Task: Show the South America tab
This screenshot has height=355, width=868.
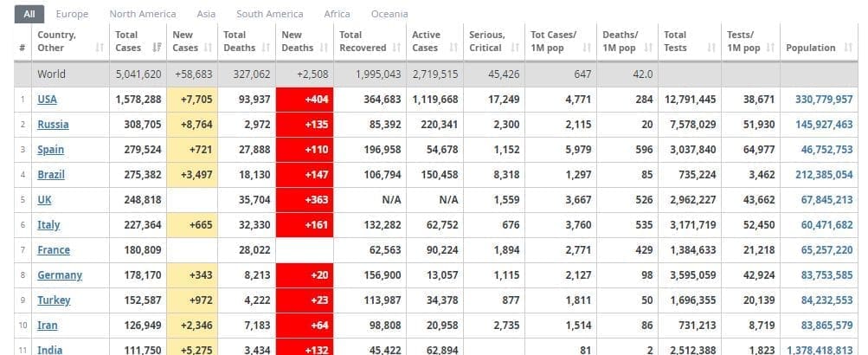Action: [x=269, y=14]
